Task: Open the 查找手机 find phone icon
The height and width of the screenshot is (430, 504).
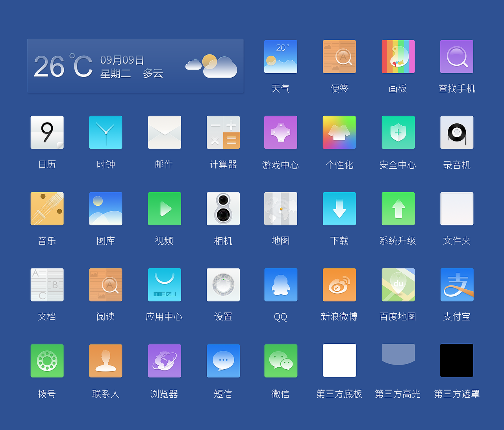Action: (x=457, y=56)
